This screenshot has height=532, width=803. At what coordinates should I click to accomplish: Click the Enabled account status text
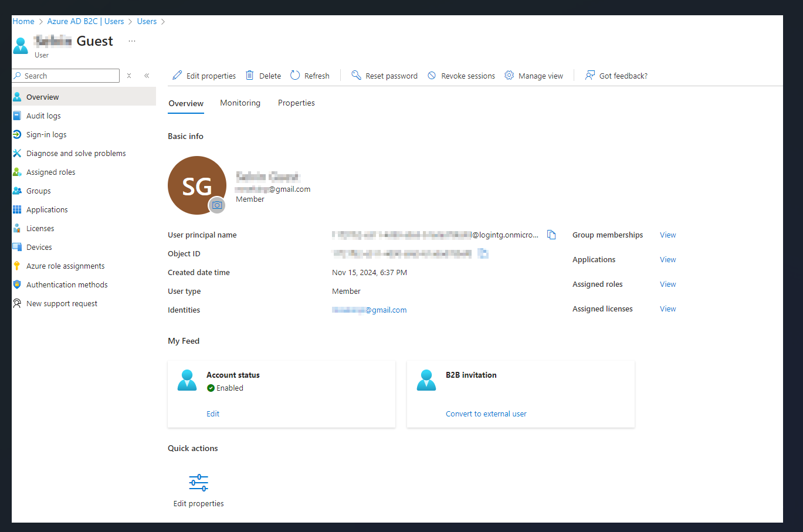pyautogui.click(x=230, y=388)
